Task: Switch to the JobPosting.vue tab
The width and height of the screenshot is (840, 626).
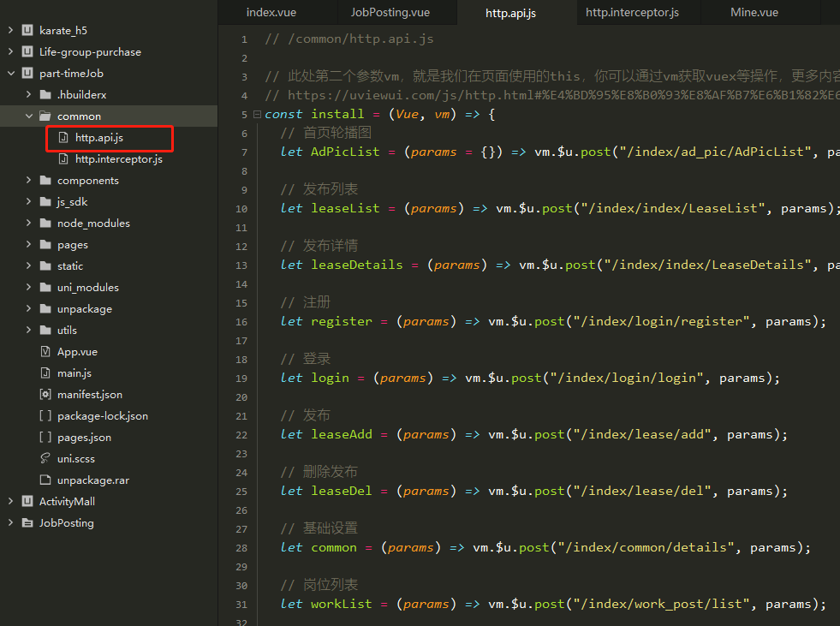Action: tap(390, 12)
